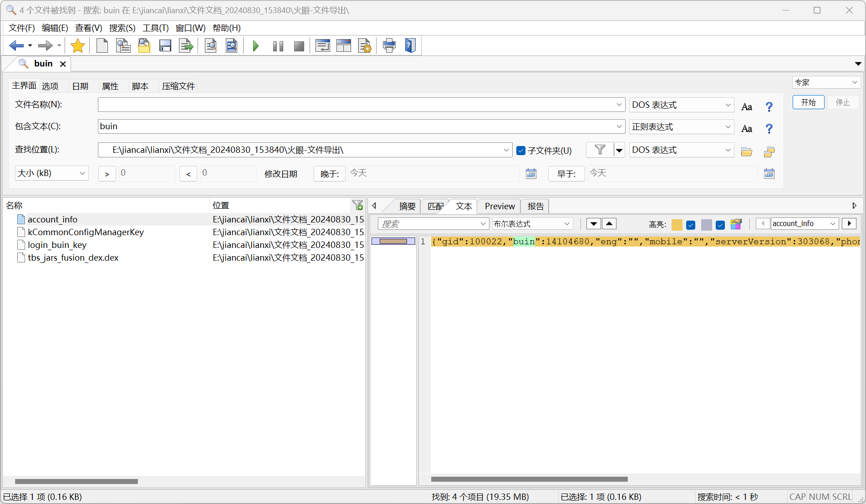Viewport: 866px width, 504px height.
Task: Start search with green play icon
Action: [255, 46]
